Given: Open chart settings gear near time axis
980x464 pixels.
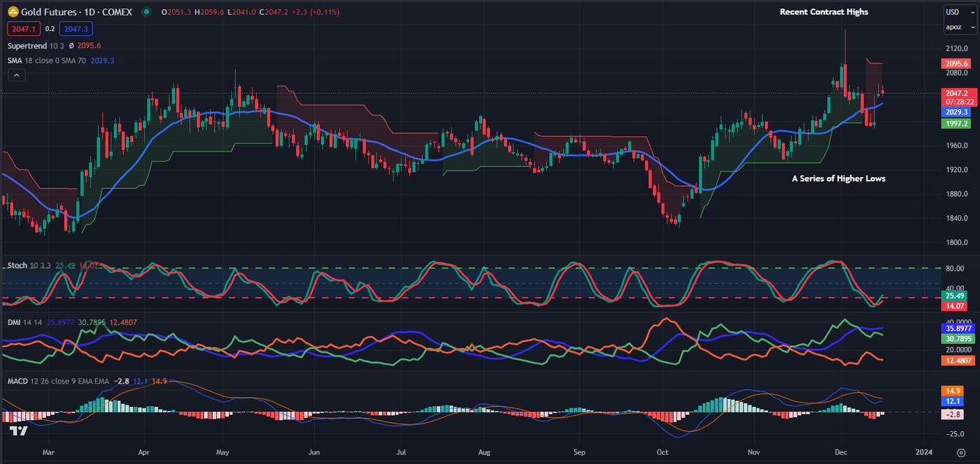Looking at the screenshot, I should tap(960, 453).
